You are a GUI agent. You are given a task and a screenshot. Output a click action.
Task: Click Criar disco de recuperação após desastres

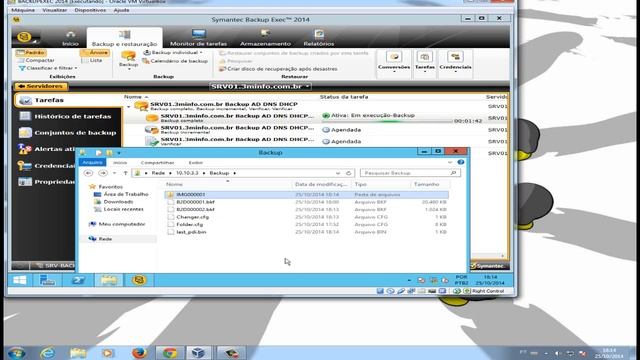point(278,69)
